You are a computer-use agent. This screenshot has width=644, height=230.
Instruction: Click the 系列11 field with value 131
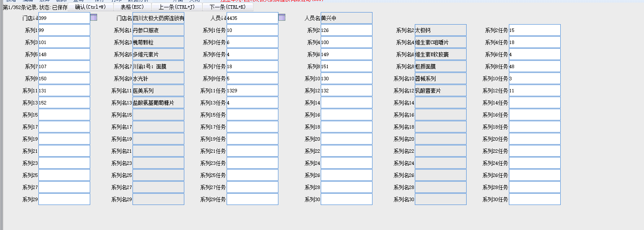click(x=64, y=91)
